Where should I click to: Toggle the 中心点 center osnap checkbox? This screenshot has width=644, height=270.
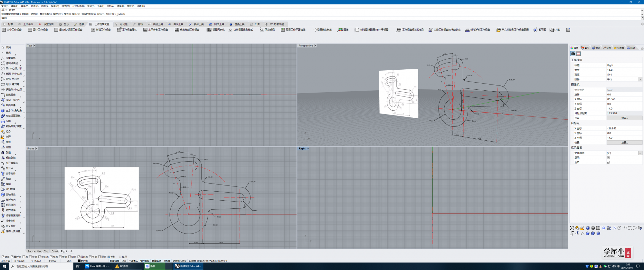click(x=40, y=257)
